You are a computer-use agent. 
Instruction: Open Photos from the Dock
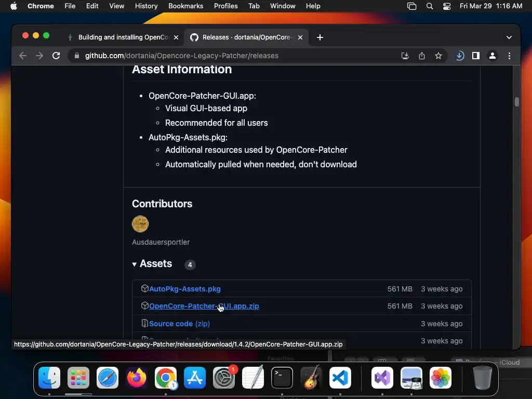(441, 378)
